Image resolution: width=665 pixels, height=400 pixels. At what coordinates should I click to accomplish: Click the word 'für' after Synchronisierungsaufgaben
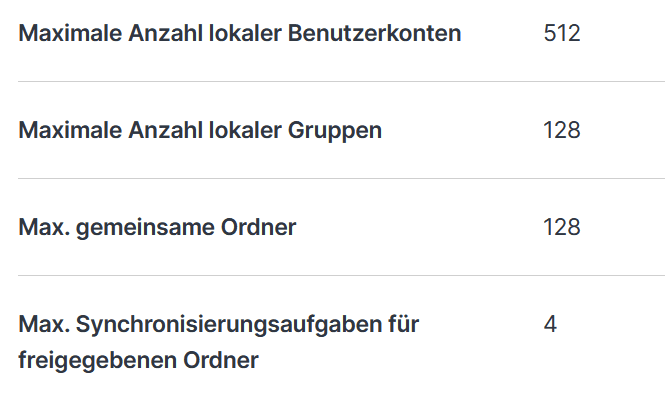click(403, 324)
